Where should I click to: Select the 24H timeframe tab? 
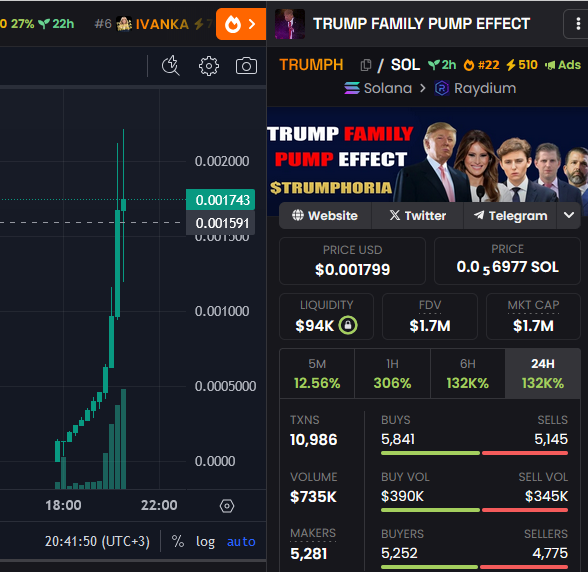pyautogui.click(x=543, y=374)
